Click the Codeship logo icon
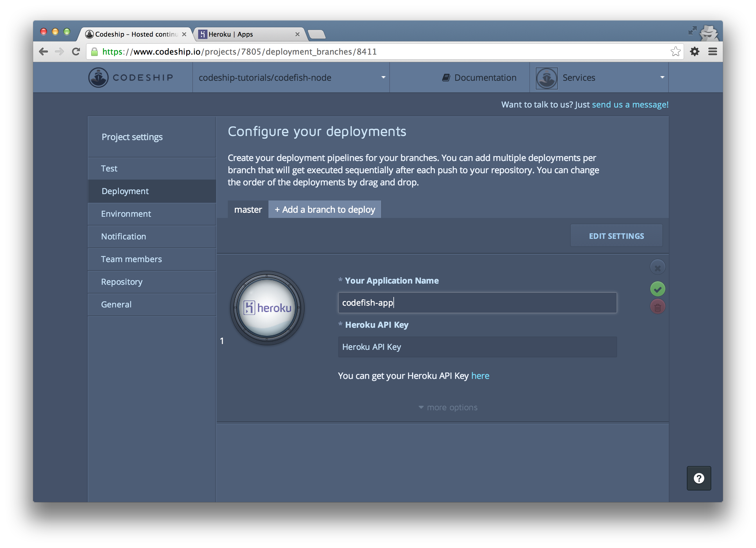Screen dimensions: 756x548 coord(98,78)
